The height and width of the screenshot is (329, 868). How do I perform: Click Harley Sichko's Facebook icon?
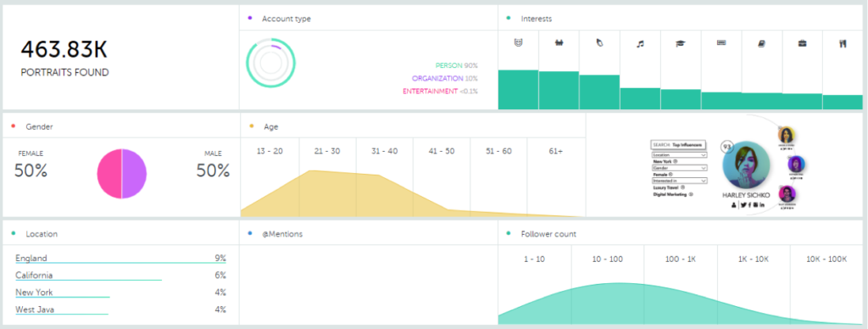pyautogui.click(x=749, y=205)
